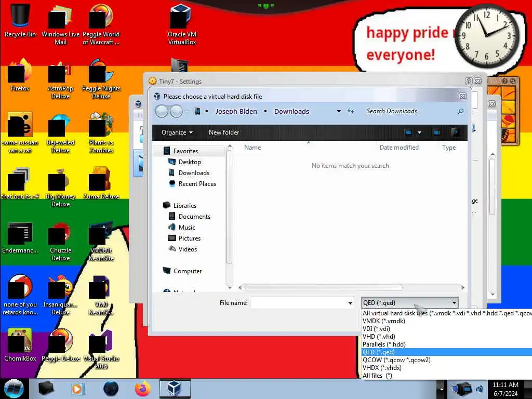Sort by Date modified column header

[x=399, y=148]
